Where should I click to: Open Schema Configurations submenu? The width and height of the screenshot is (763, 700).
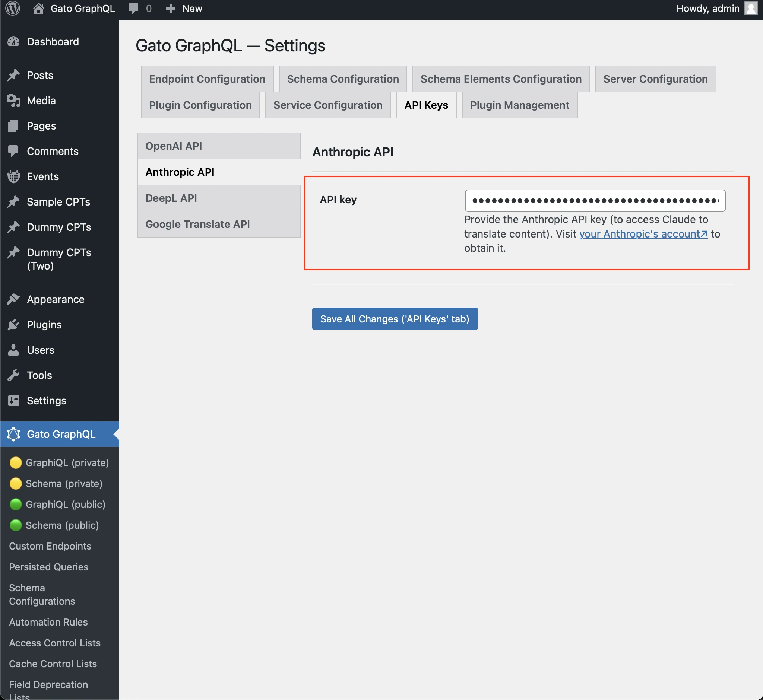[x=42, y=594]
